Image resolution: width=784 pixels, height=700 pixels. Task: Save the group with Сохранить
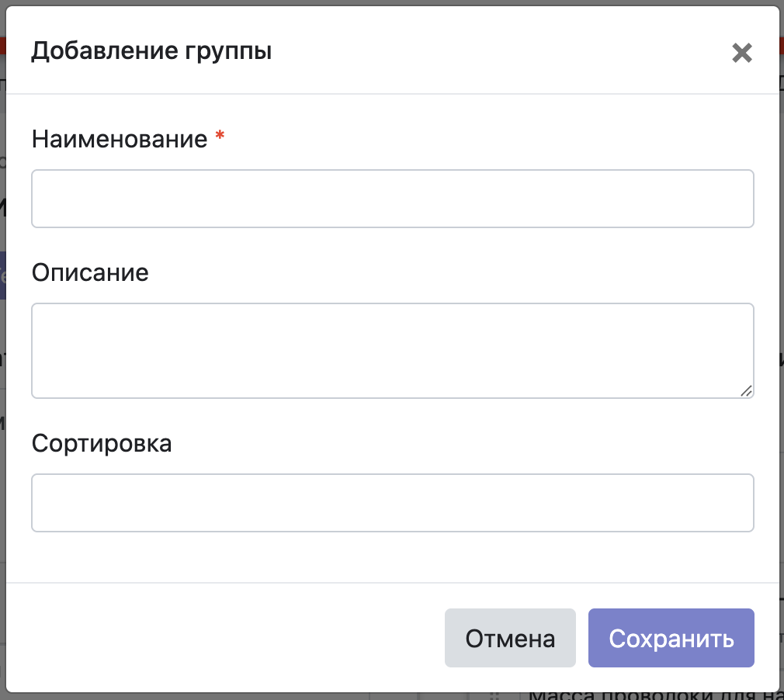tap(671, 638)
